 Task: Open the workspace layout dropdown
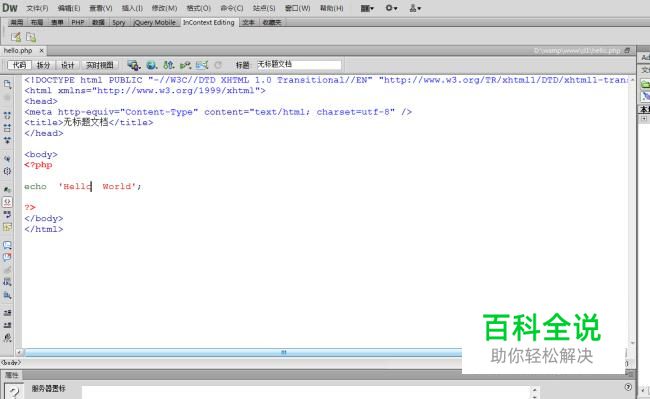click(x=367, y=8)
